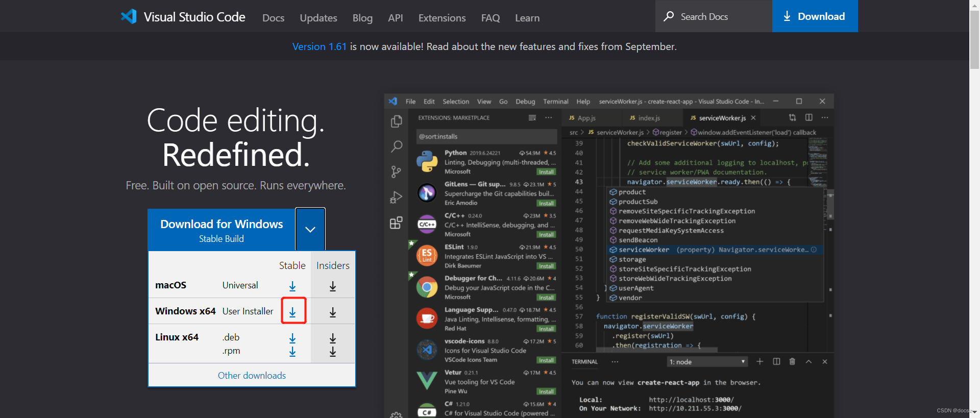Click the TERMINAL panel tab

pyautogui.click(x=584, y=362)
